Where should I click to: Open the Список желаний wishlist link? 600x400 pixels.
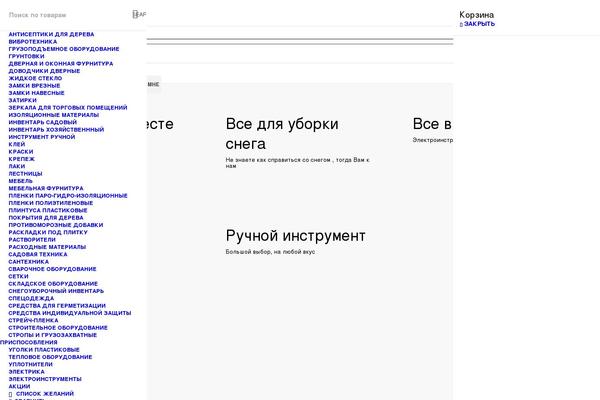45,393
